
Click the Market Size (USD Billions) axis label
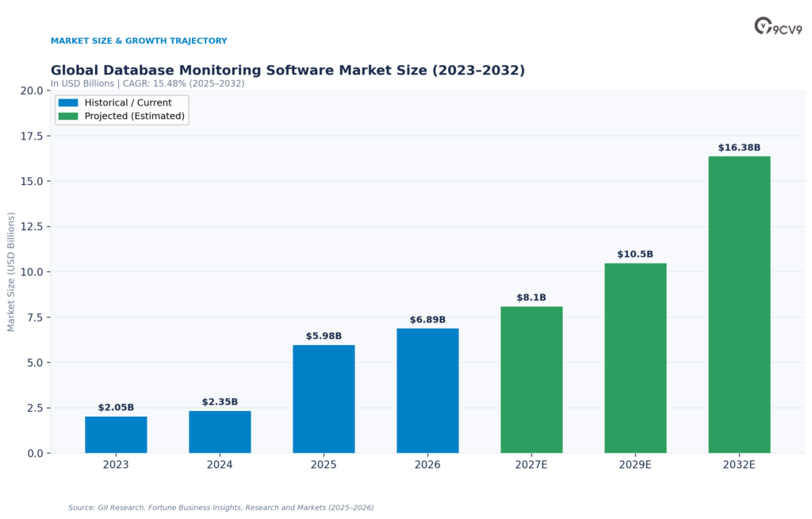tap(11, 271)
